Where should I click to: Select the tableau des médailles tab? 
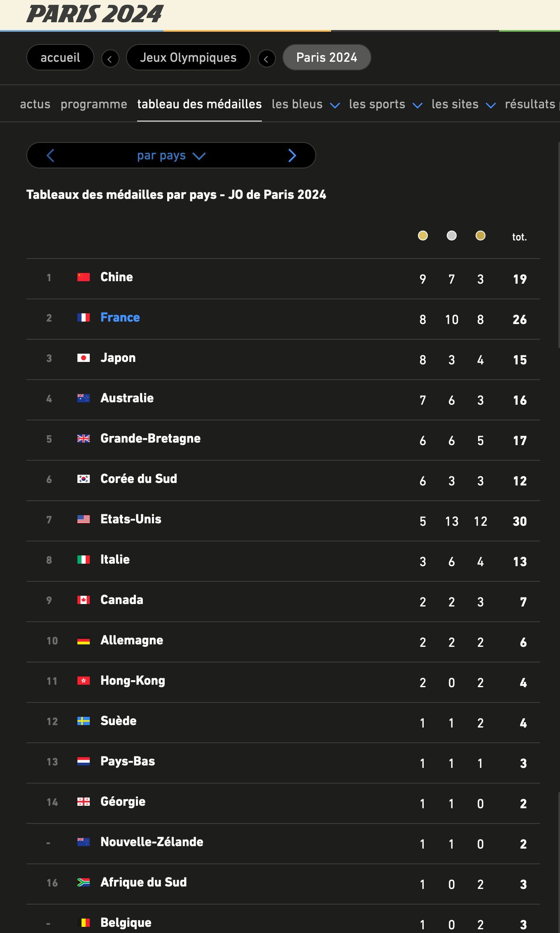click(199, 105)
